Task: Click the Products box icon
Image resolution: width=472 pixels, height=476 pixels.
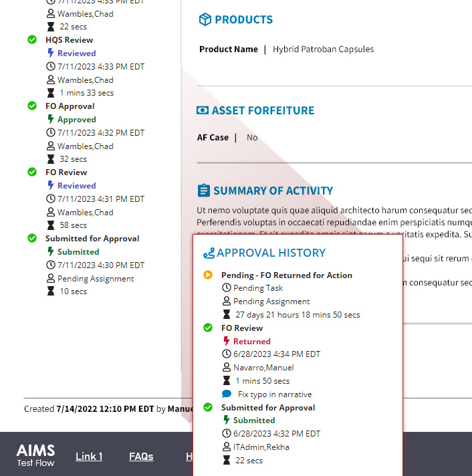Action: (205, 19)
